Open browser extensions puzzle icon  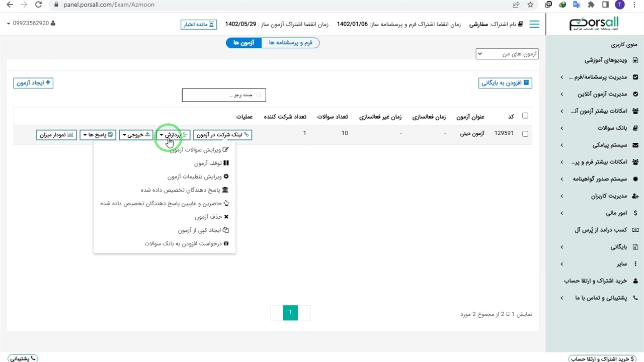591,5
